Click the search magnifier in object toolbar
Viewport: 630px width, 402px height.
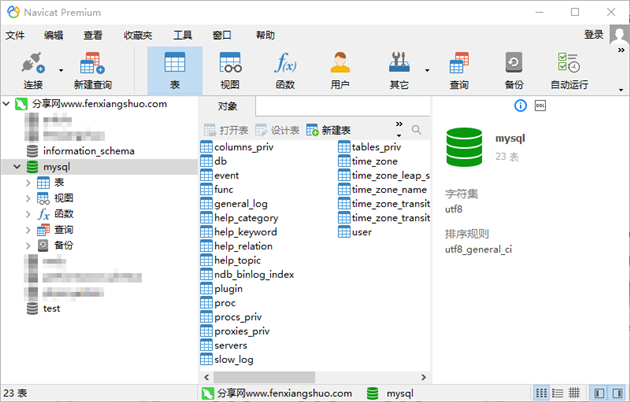tap(417, 130)
